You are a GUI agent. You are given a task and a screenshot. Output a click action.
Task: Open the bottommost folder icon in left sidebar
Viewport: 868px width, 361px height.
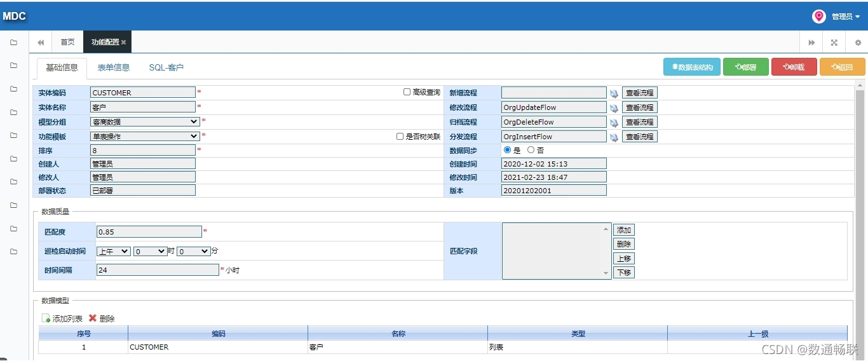(x=13, y=252)
